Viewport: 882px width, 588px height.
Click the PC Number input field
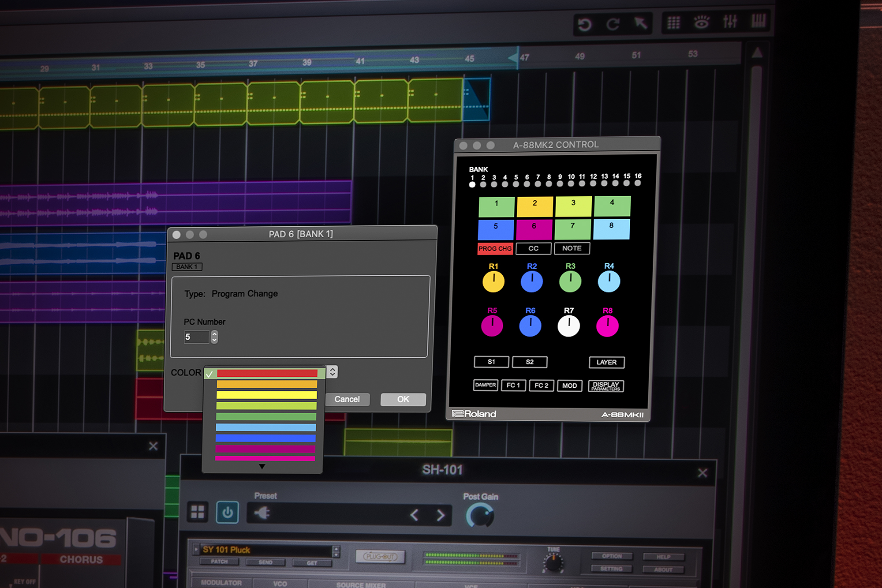pyautogui.click(x=196, y=337)
